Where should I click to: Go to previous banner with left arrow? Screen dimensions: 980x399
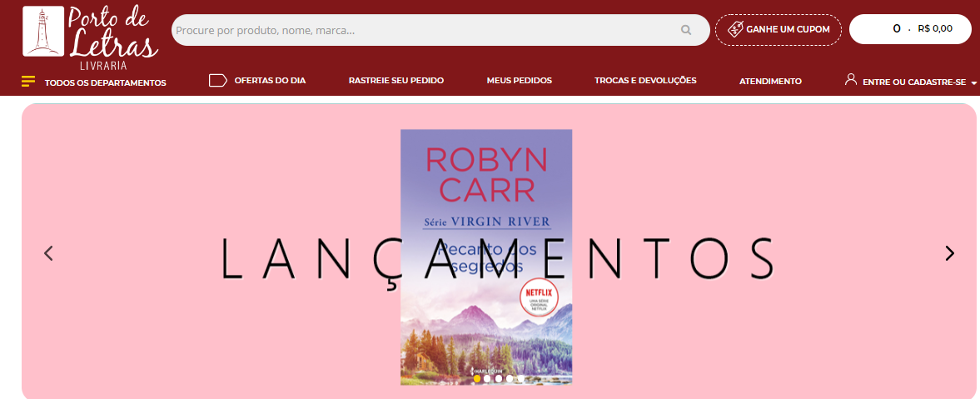[x=48, y=253]
